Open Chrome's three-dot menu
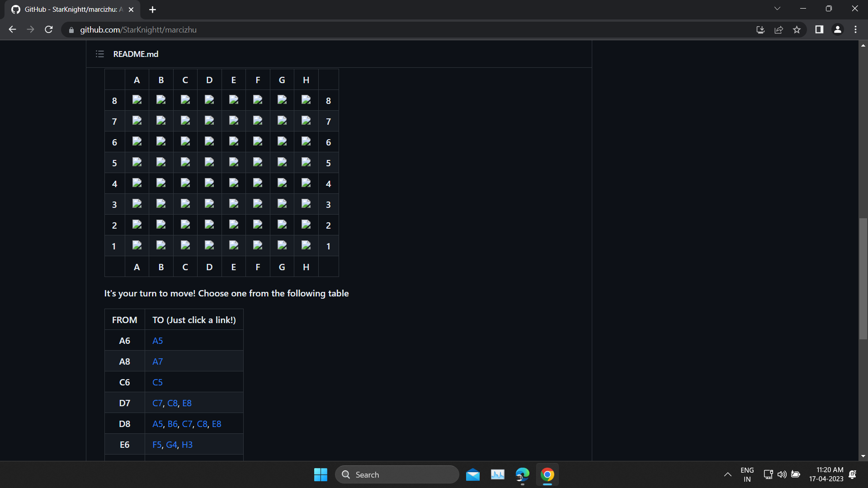Image resolution: width=868 pixels, height=488 pixels. [856, 29]
